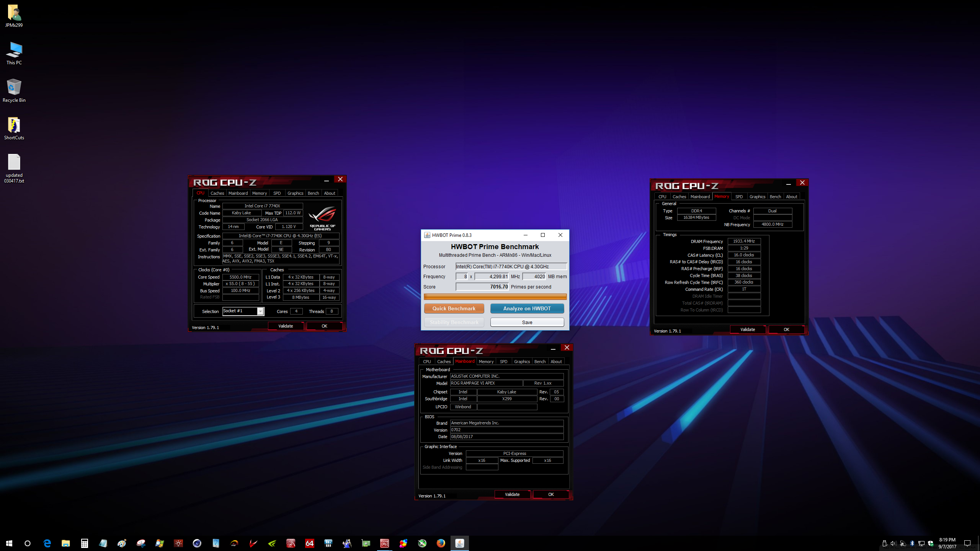Click NB Frequency value 4800.0 MHz
The height and width of the screenshot is (551, 980).
pyautogui.click(x=773, y=224)
